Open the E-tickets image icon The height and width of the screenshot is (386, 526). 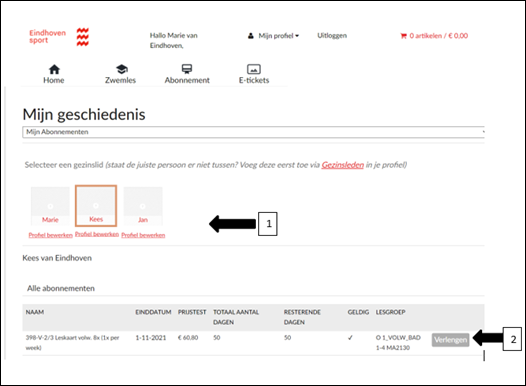pyautogui.click(x=254, y=69)
